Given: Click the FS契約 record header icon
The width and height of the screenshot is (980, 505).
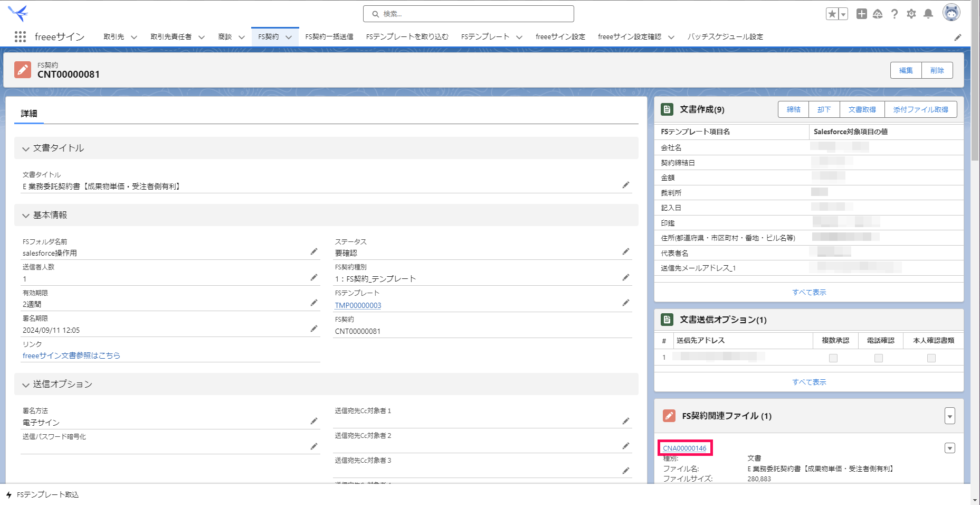Looking at the screenshot, I should [23, 70].
